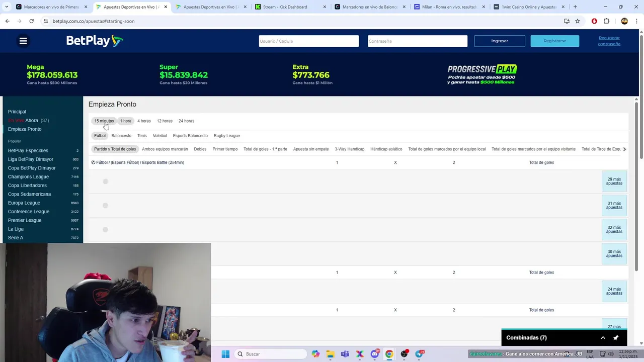The image size is (644, 362).
Task: Bookmark this page with the star
Action: click(x=578, y=21)
